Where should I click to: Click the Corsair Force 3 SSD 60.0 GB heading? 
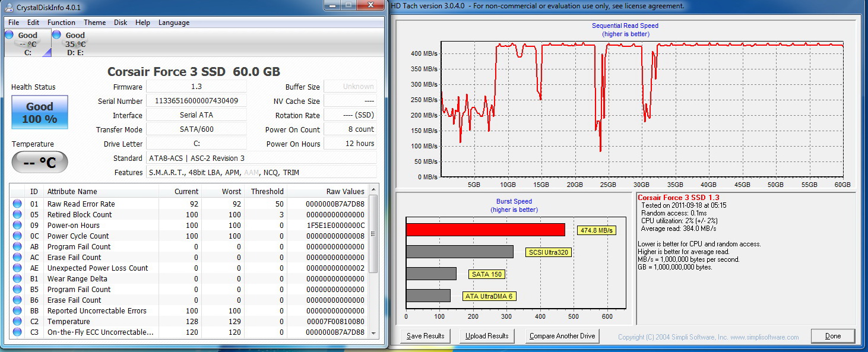(x=194, y=72)
